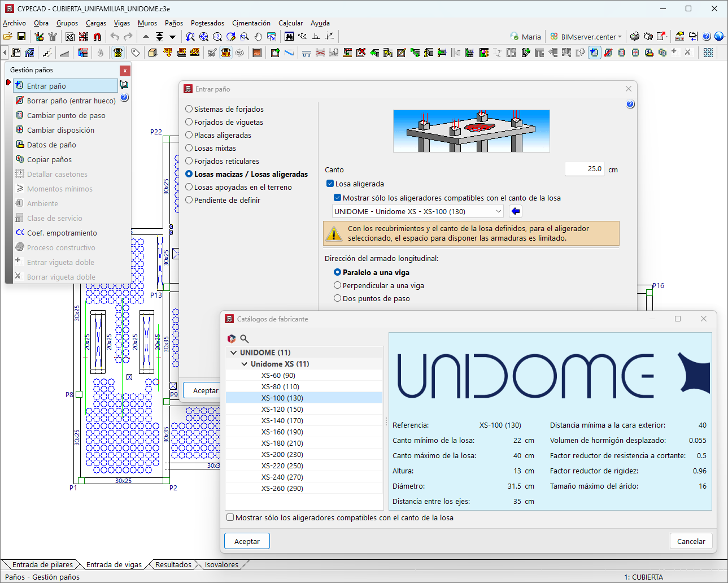Click the brick wall icon in the toolbar
The image size is (728, 583).
click(x=257, y=53)
